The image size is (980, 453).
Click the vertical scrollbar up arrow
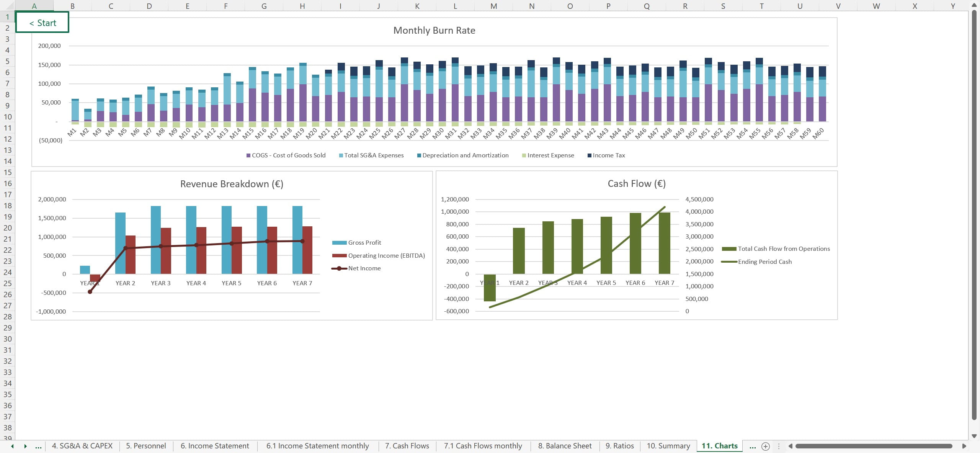pos(974,5)
